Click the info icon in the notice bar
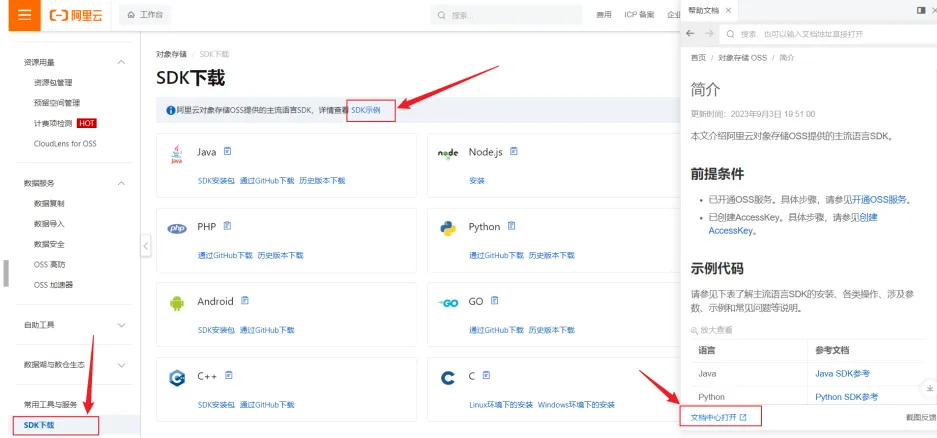Screen dimensions: 937x438 (x=170, y=110)
